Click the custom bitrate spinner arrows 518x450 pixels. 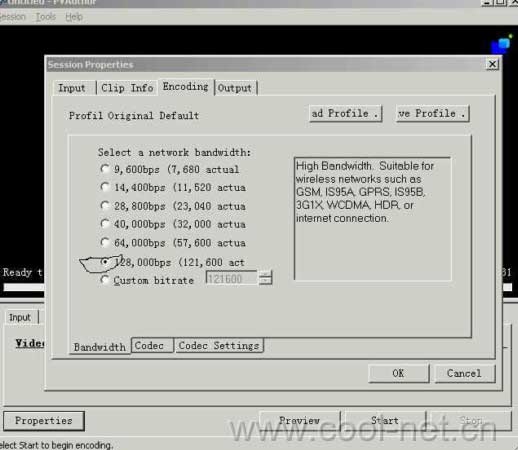coord(266,278)
